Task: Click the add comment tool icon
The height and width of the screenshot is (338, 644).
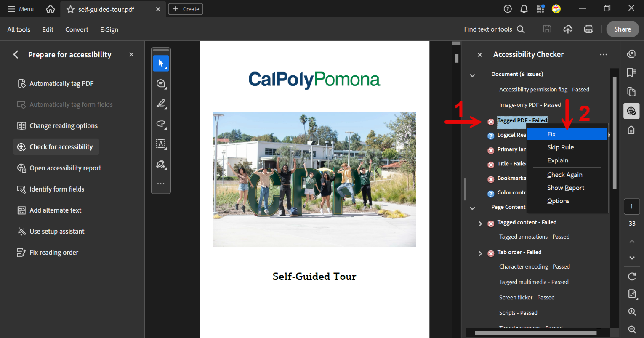Action: coord(161,83)
